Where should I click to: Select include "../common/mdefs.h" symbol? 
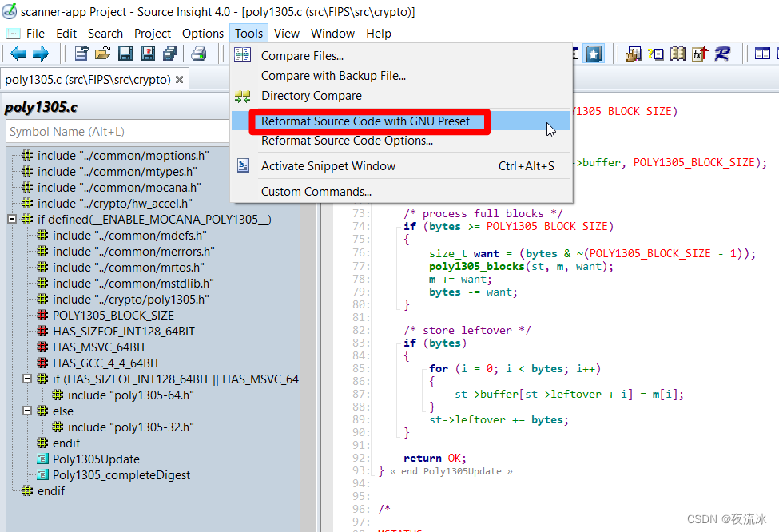[129, 236]
